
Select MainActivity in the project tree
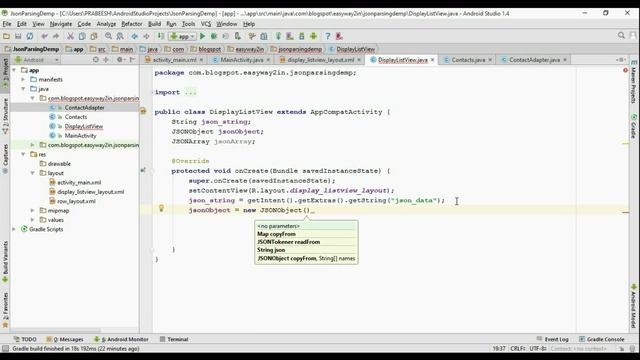80,136
